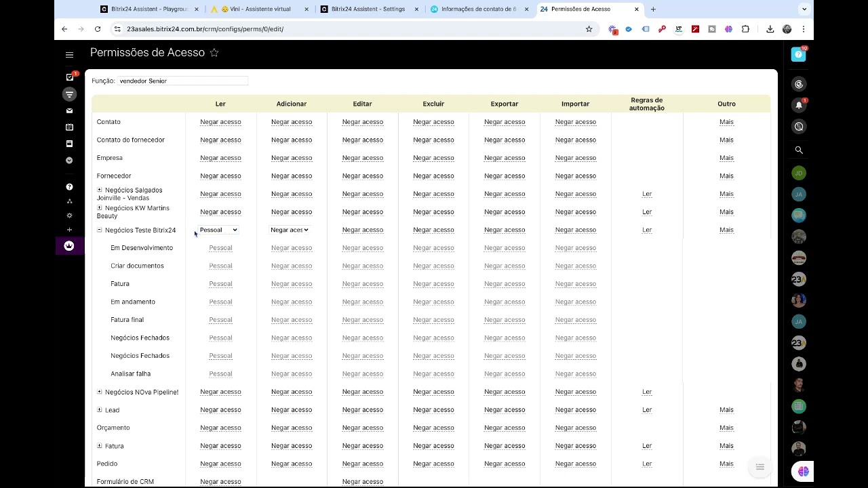The image size is (868, 488).
Task: Edit the Função name field vendedor Senior
Action: pyautogui.click(x=183, y=81)
